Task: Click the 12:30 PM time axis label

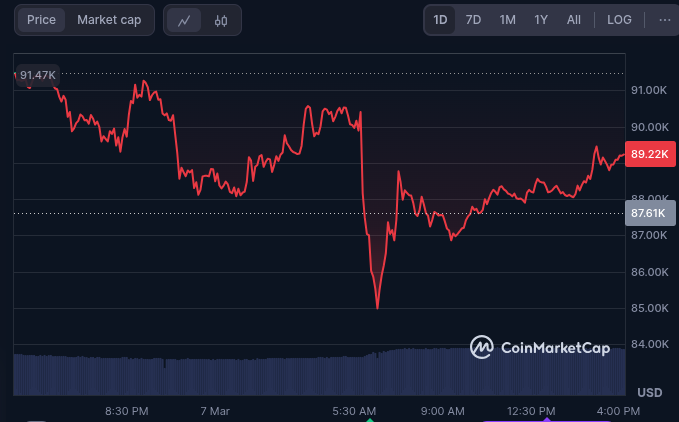Action: [531, 411]
